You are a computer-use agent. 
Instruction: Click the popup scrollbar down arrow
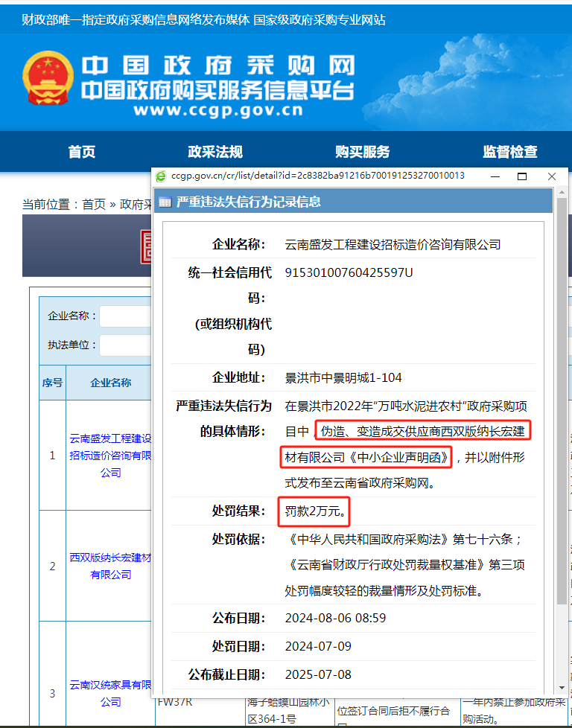tap(562, 689)
